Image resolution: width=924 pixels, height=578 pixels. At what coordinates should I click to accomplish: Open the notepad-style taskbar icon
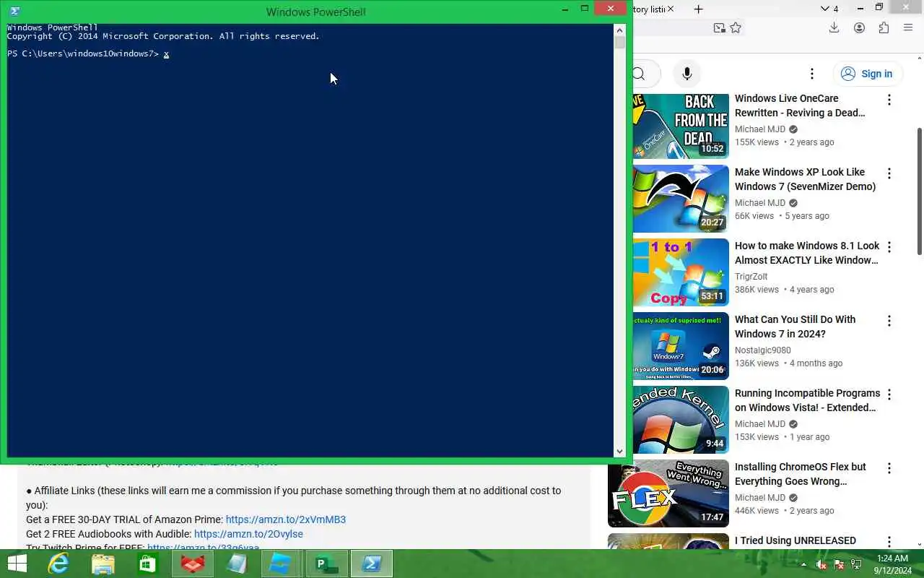tap(237, 564)
